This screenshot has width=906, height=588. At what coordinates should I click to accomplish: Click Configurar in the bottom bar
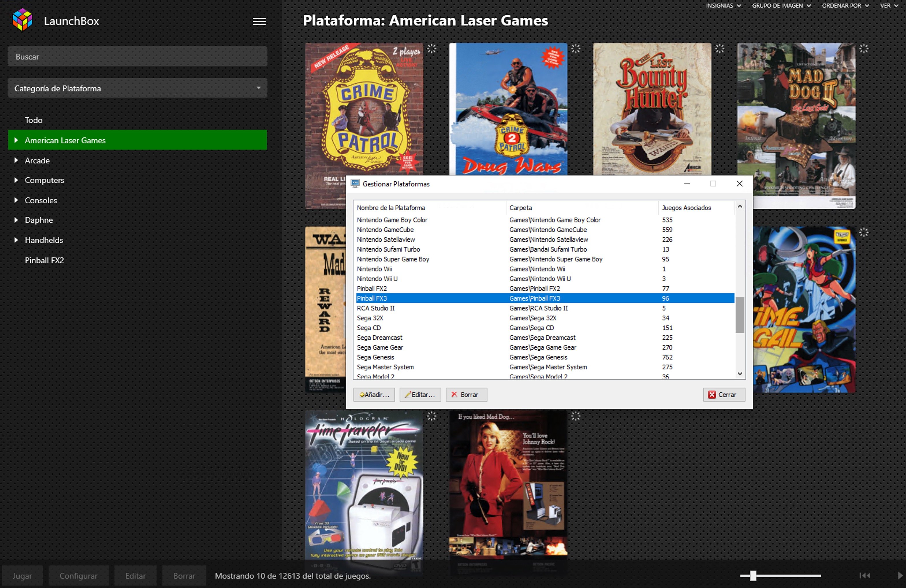pyautogui.click(x=79, y=575)
